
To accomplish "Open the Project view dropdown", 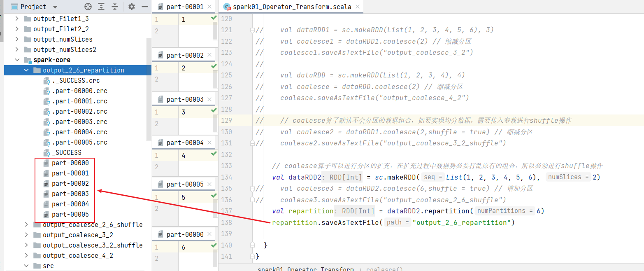I will [55, 7].
